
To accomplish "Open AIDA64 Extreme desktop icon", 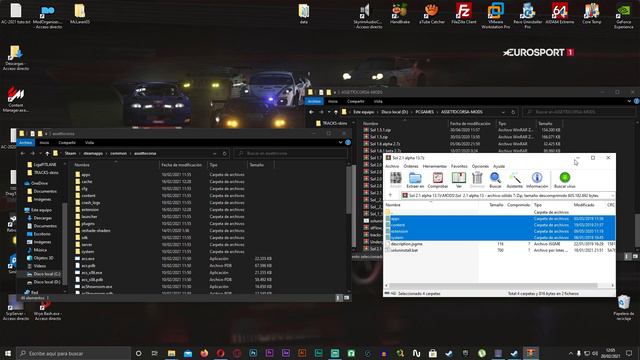I will point(559,13).
